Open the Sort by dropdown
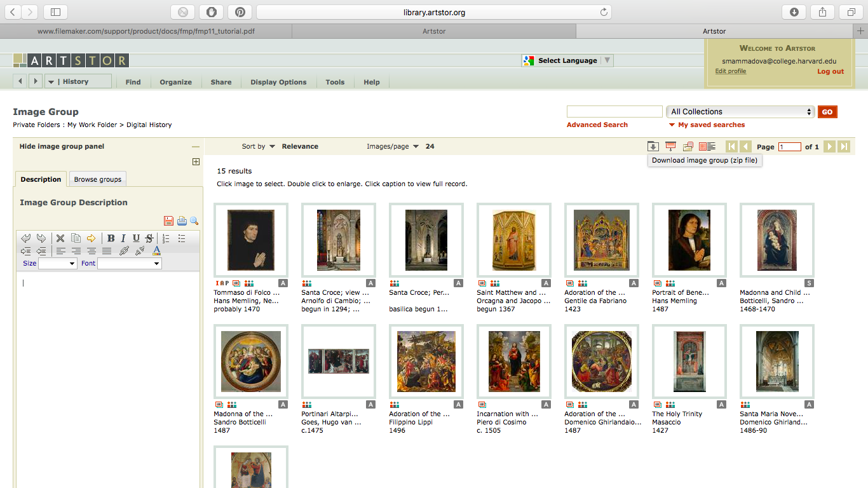This screenshot has width=868, height=488. tap(259, 146)
